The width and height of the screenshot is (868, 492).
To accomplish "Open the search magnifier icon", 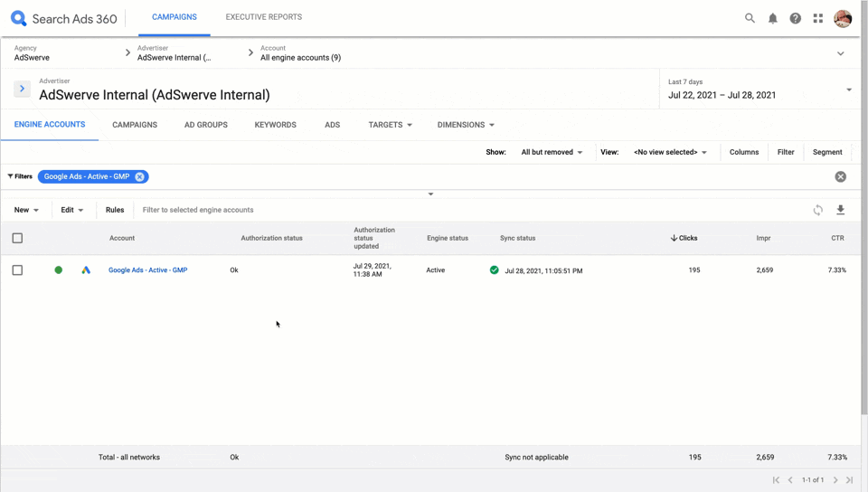I will pos(750,18).
